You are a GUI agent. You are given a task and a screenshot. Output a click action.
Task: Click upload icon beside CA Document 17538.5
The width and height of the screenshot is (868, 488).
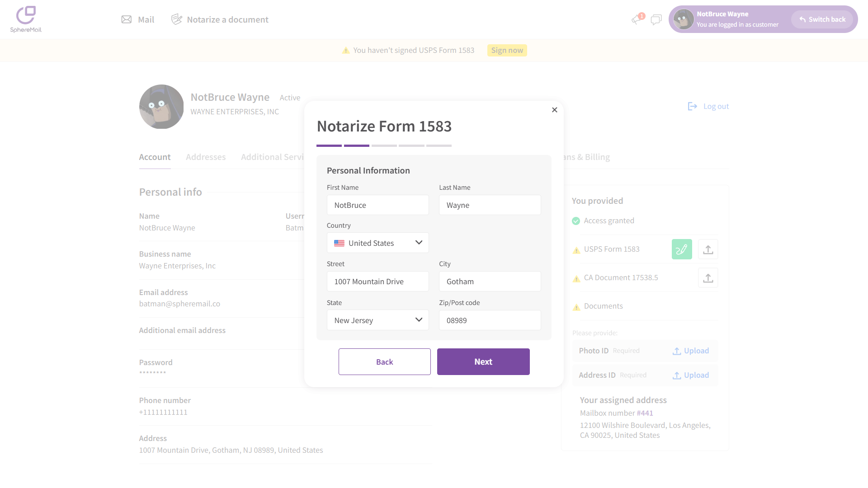point(708,278)
